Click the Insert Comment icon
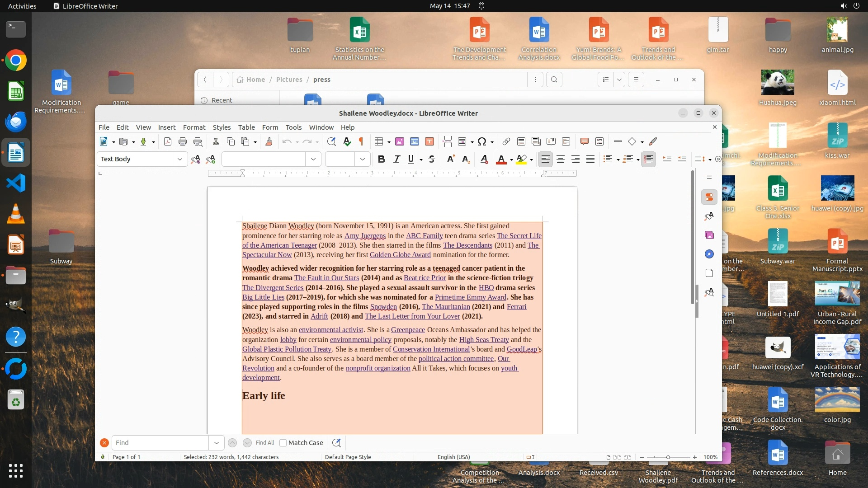Screen dimensions: 868x488 coord(585,142)
